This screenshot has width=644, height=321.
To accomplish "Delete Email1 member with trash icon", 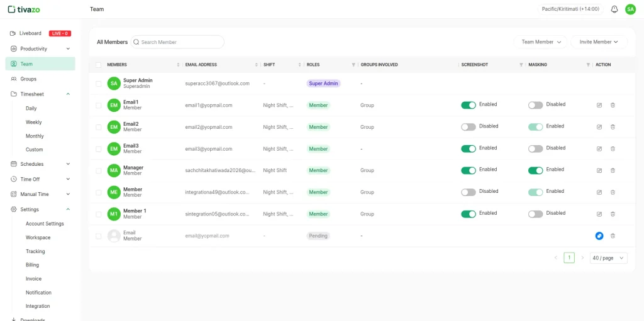I will click(613, 105).
